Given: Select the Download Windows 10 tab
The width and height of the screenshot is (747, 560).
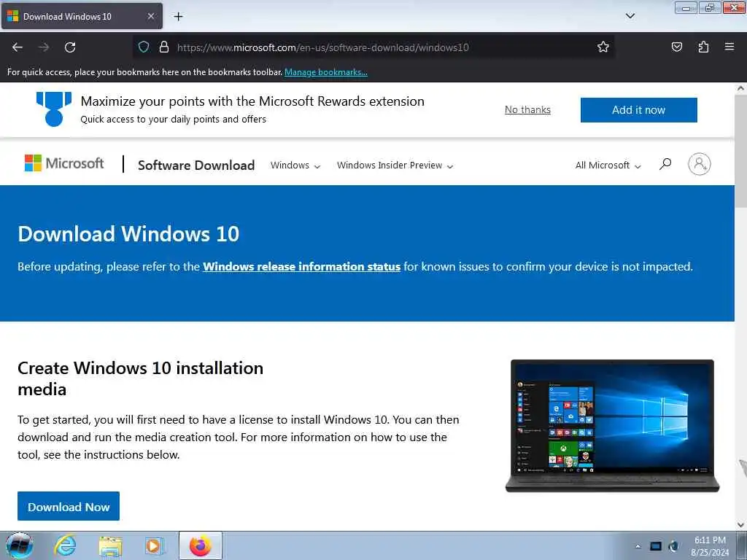Looking at the screenshot, I should pyautogui.click(x=82, y=16).
